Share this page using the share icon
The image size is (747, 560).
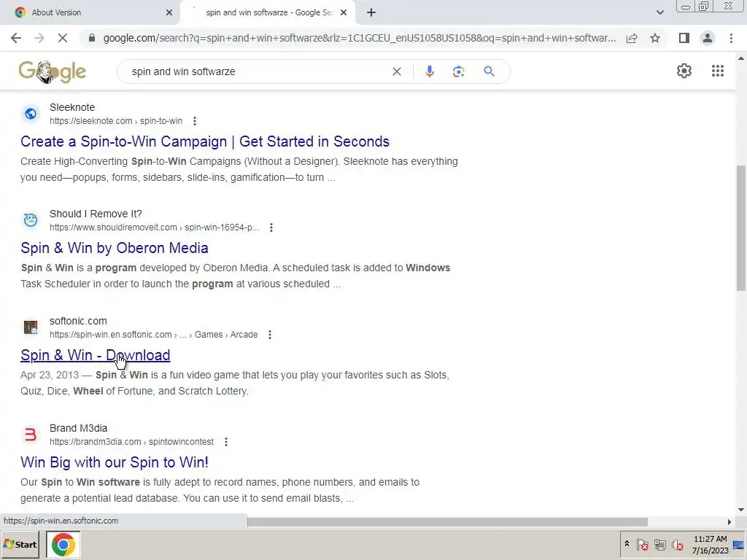632,38
